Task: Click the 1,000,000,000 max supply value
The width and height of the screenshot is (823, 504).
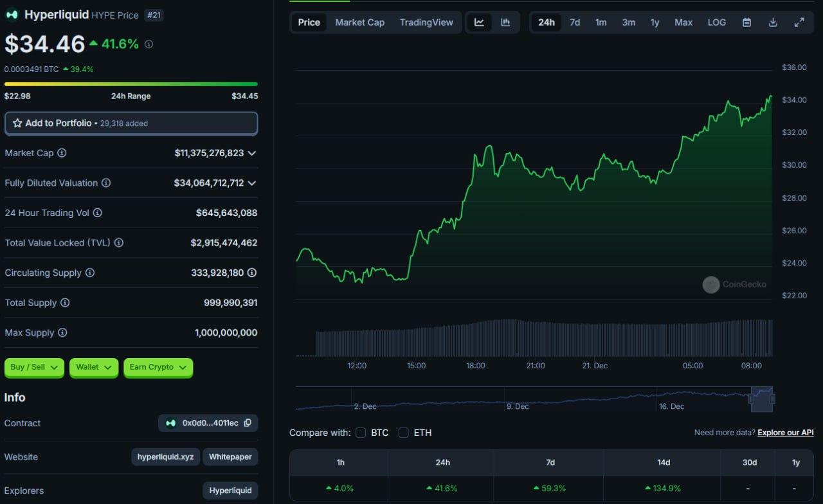Action: tap(226, 332)
